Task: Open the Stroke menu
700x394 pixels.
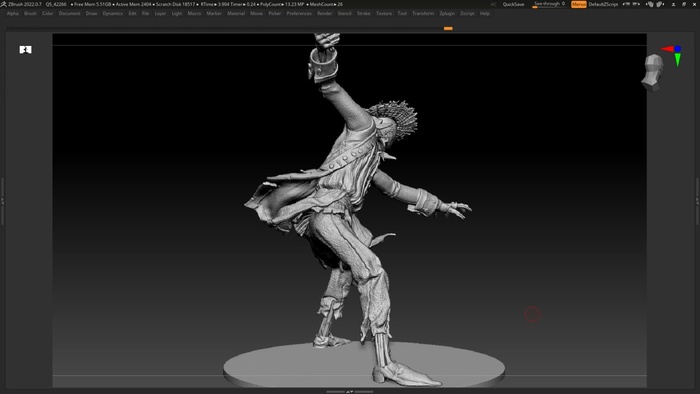Action: click(363, 13)
